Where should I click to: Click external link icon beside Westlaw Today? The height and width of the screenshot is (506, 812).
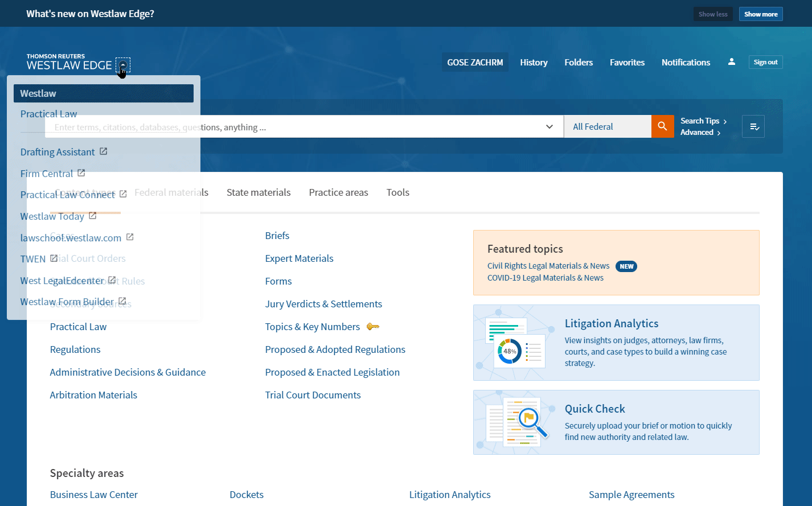pos(92,216)
